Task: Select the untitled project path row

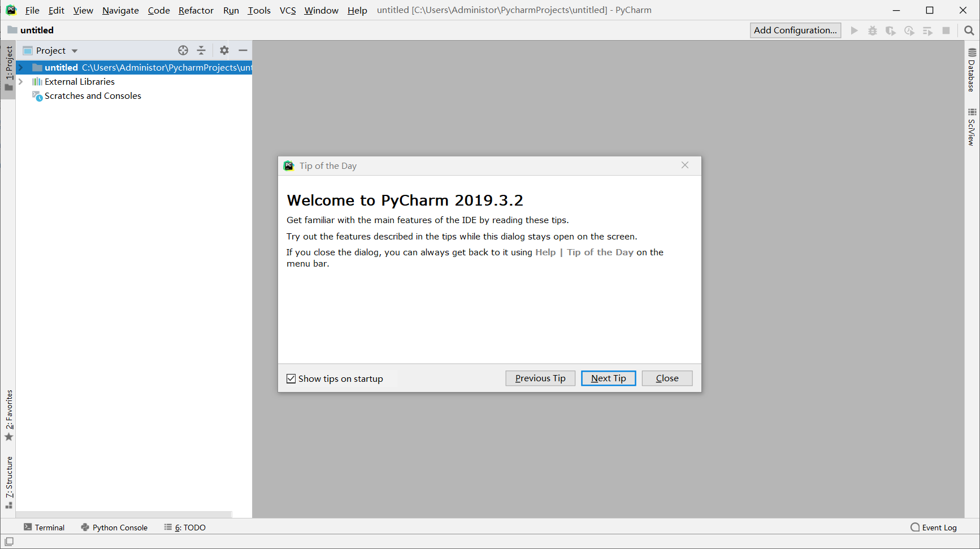Action: coord(134,67)
